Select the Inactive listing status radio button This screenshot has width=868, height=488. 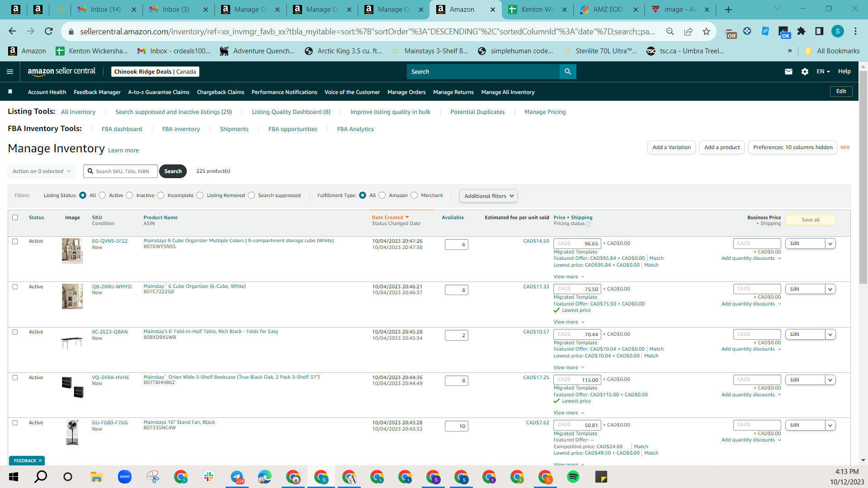click(x=129, y=195)
